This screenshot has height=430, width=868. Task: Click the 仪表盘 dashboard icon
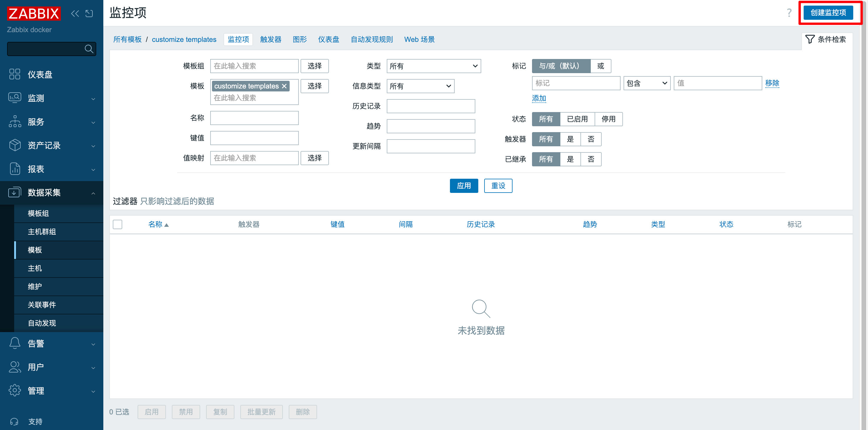[15, 74]
